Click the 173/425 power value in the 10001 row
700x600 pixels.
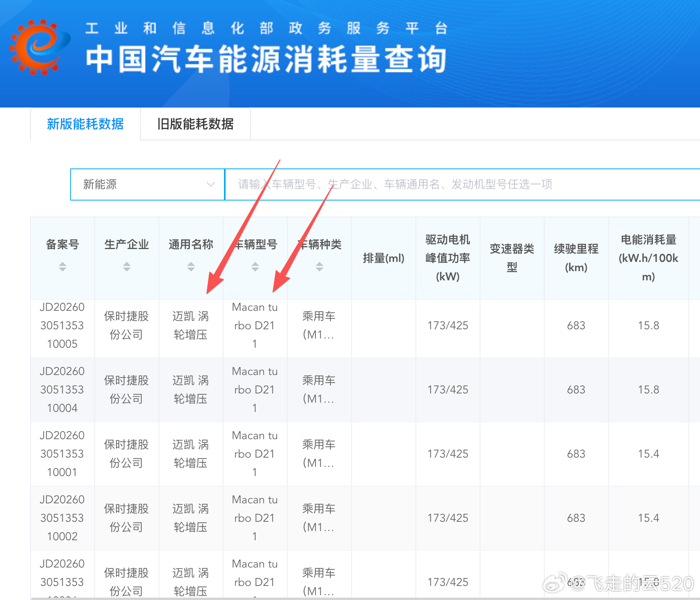point(448,454)
